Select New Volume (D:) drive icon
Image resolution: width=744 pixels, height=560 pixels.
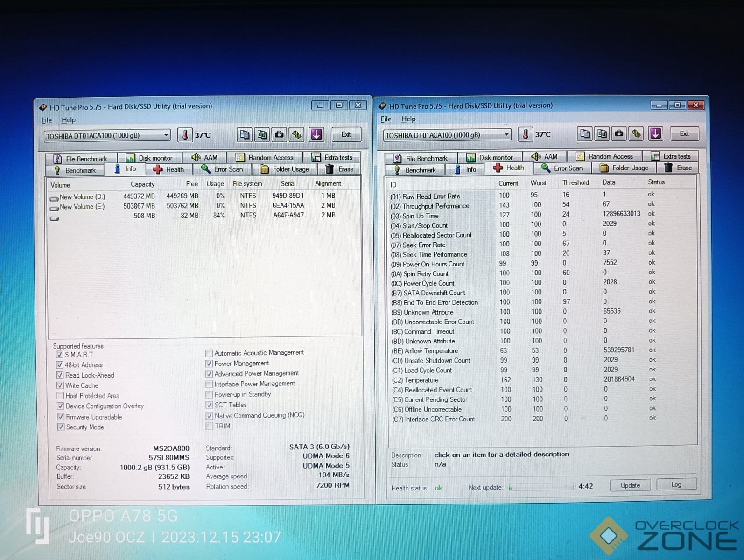[x=54, y=198]
